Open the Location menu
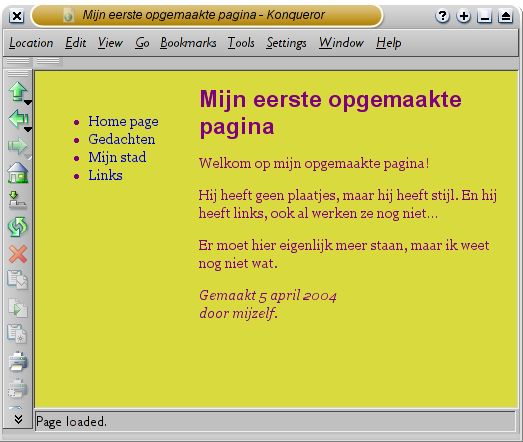 click(31, 43)
